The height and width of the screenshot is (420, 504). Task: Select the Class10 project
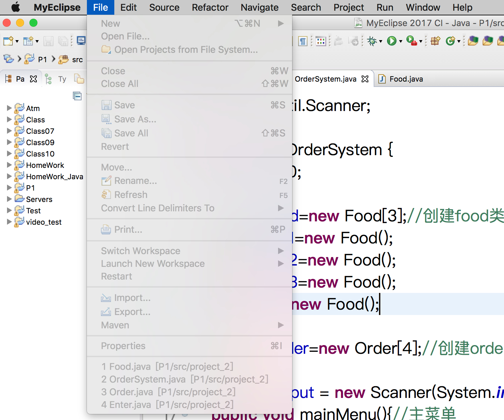pos(40,154)
